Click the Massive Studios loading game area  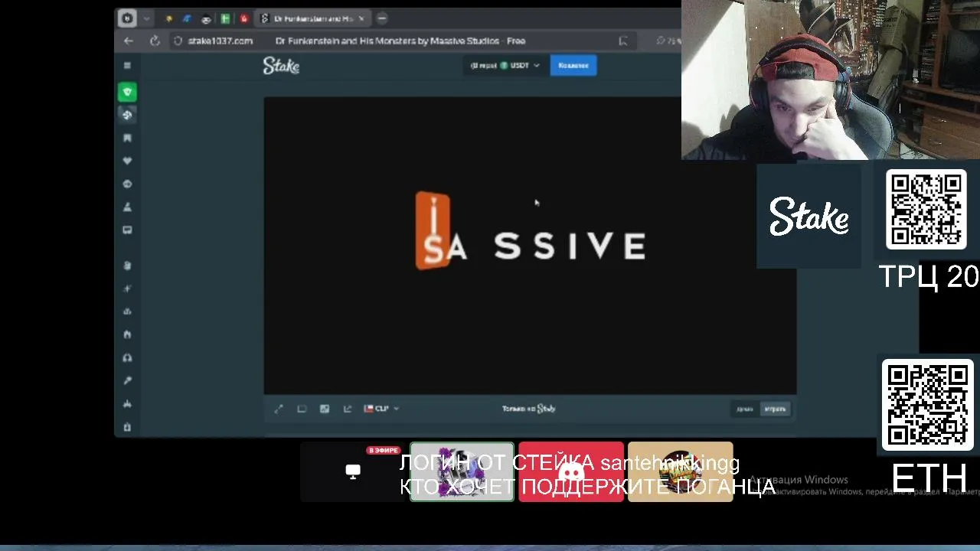click(x=530, y=245)
